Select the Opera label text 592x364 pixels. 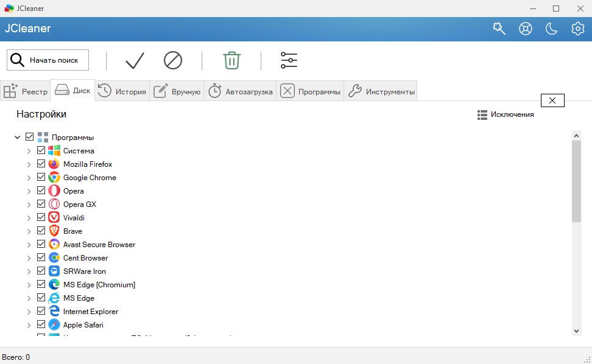click(73, 191)
